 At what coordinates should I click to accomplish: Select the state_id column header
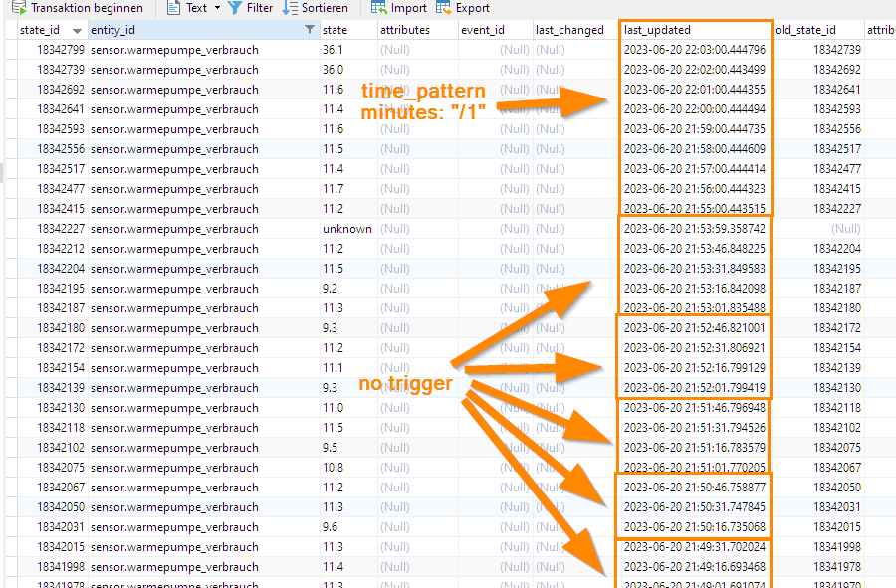pyautogui.click(x=52, y=30)
